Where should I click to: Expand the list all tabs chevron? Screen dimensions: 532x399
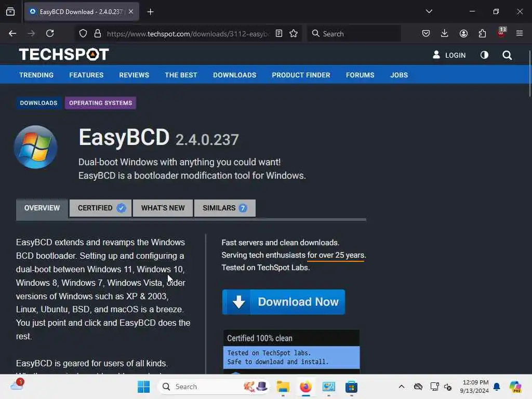(429, 11)
